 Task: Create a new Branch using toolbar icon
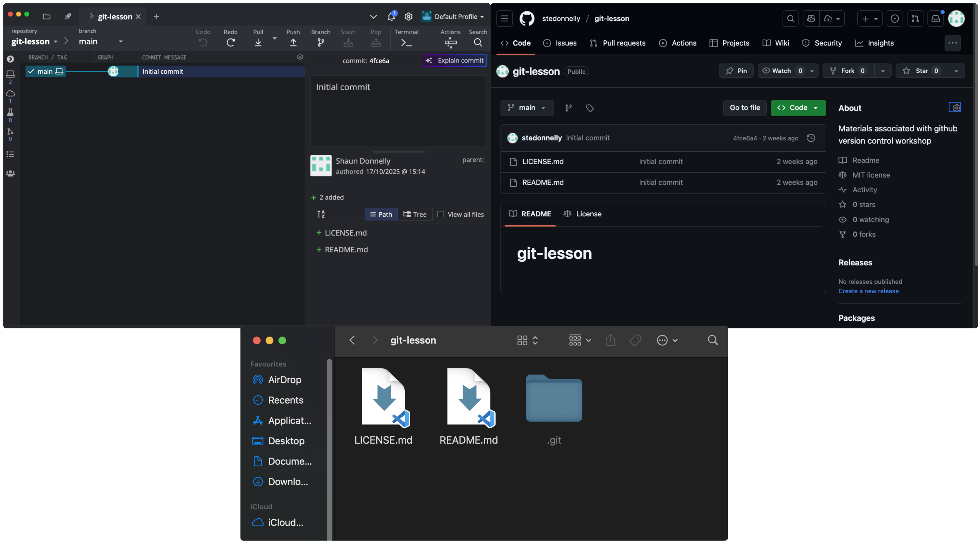pyautogui.click(x=320, y=42)
